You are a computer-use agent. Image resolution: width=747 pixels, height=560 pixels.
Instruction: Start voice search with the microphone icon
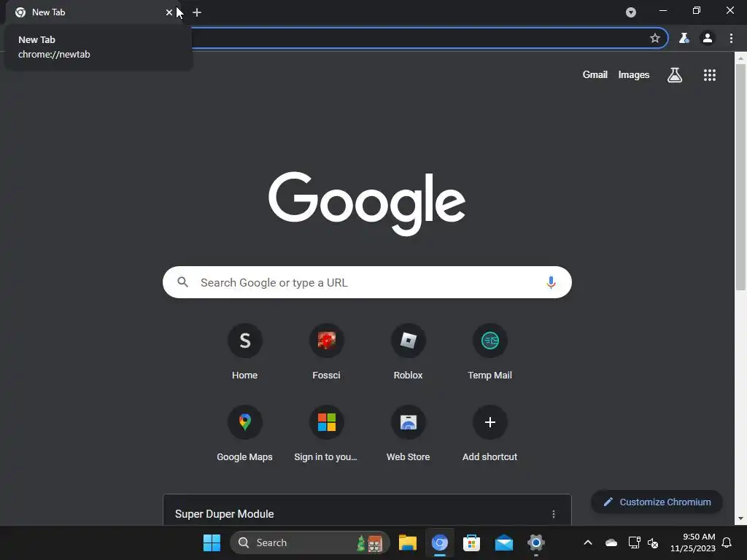point(551,282)
